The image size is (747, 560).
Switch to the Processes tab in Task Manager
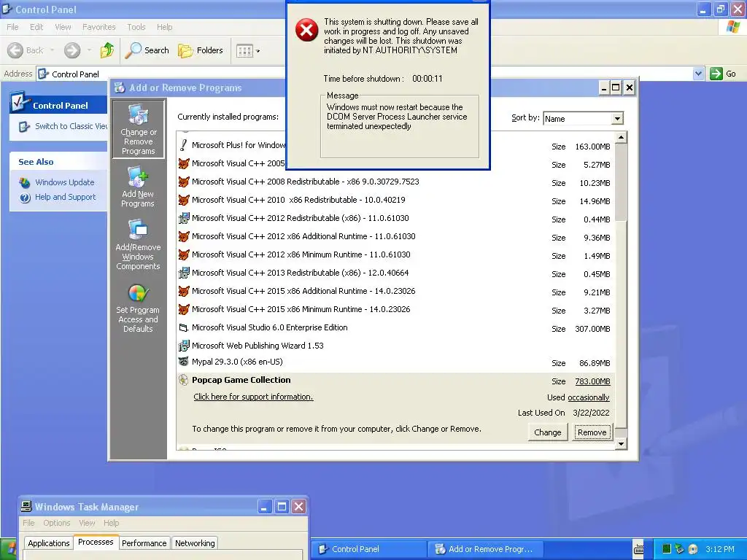(x=96, y=542)
